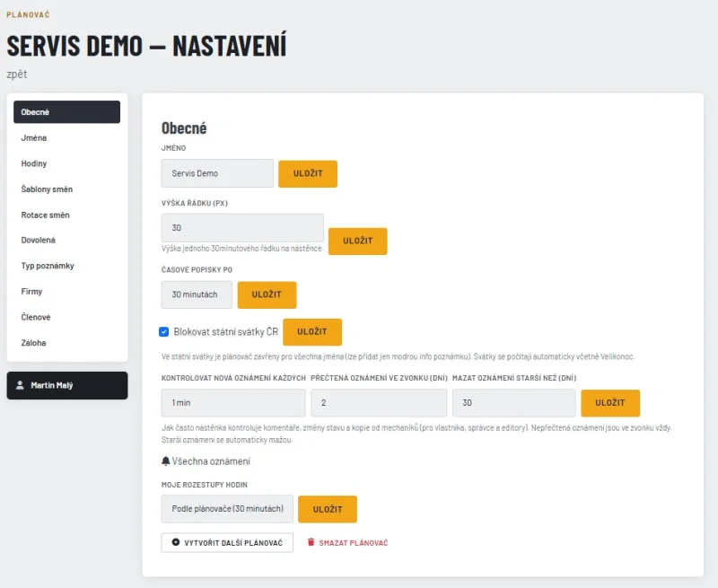Screen dimensions: 718x588
Task: Save the Jméno field with Uložit
Action: pos(308,173)
